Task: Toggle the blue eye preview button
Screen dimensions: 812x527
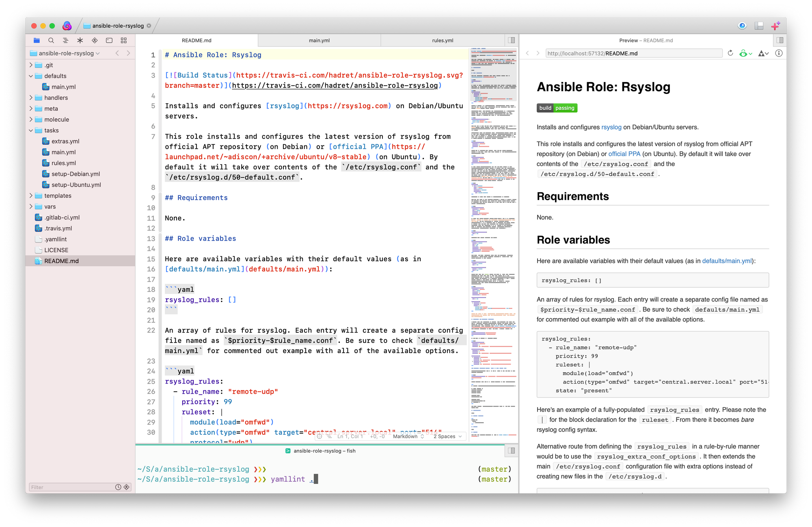Action: [x=742, y=26]
